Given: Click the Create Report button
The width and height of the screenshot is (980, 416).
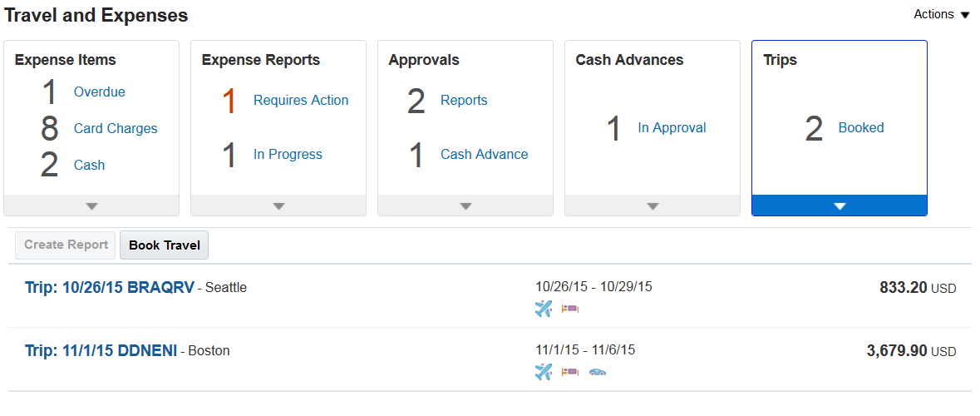Looking at the screenshot, I should (66, 245).
